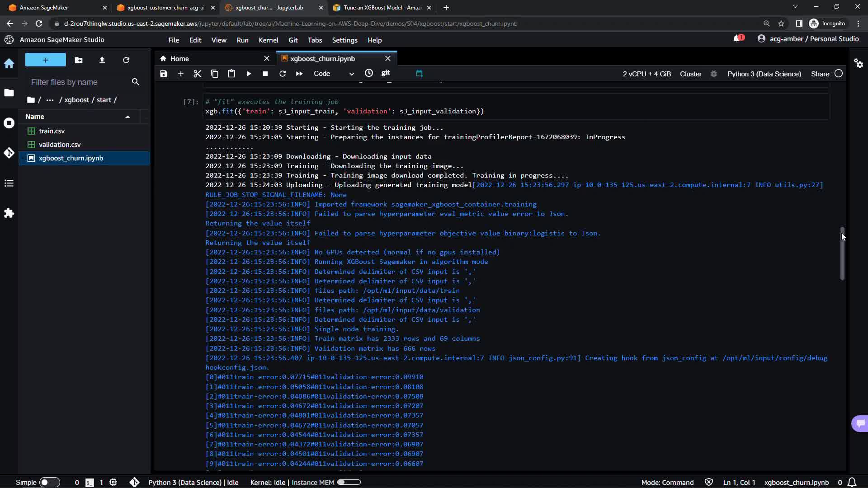Image resolution: width=868 pixels, height=488 pixels.
Task: Open the Kernel menu
Action: coord(268,40)
